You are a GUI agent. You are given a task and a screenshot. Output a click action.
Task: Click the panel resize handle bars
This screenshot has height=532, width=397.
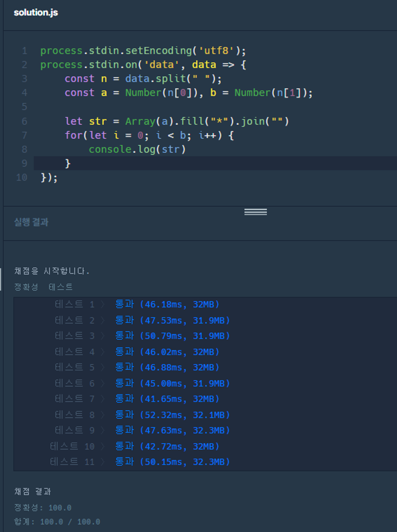click(x=255, y=212)
